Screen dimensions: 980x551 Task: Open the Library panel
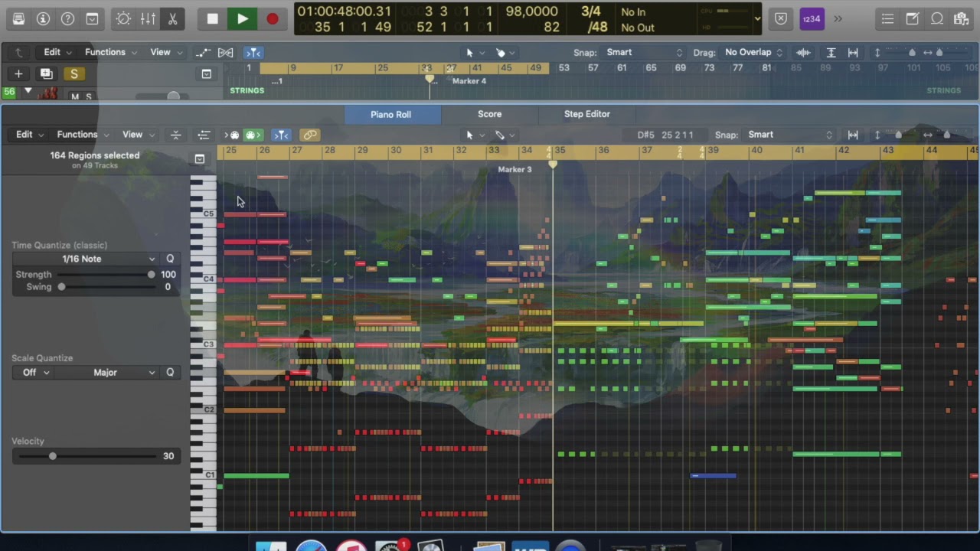coord(18,18)
